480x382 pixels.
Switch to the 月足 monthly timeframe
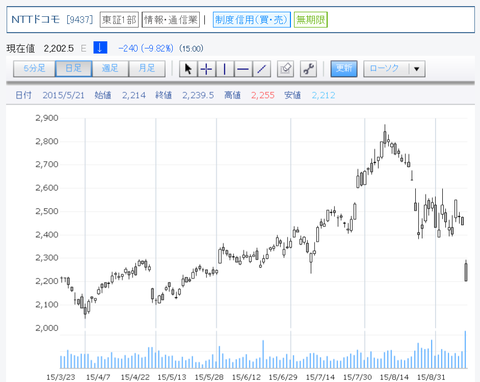coord(147,69)
